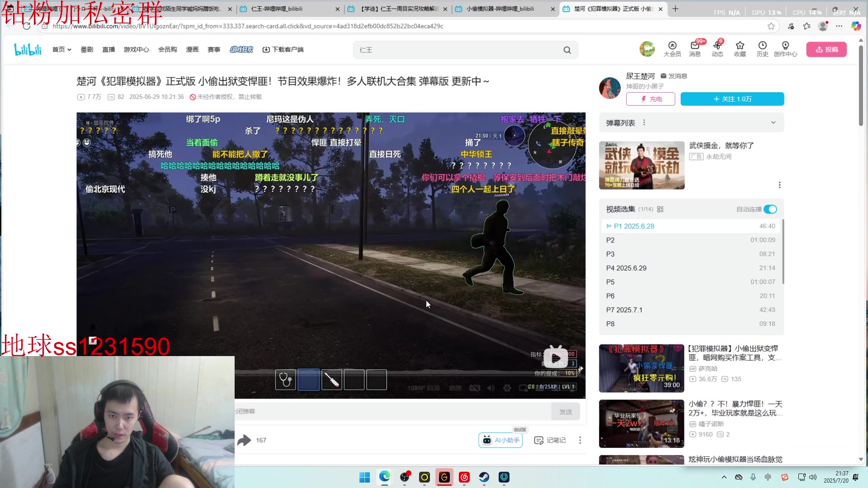Screen dimensions: 868x488
Task: Open the 动态 feed icon
Action: pyautogui.click(x=717, y=49)
